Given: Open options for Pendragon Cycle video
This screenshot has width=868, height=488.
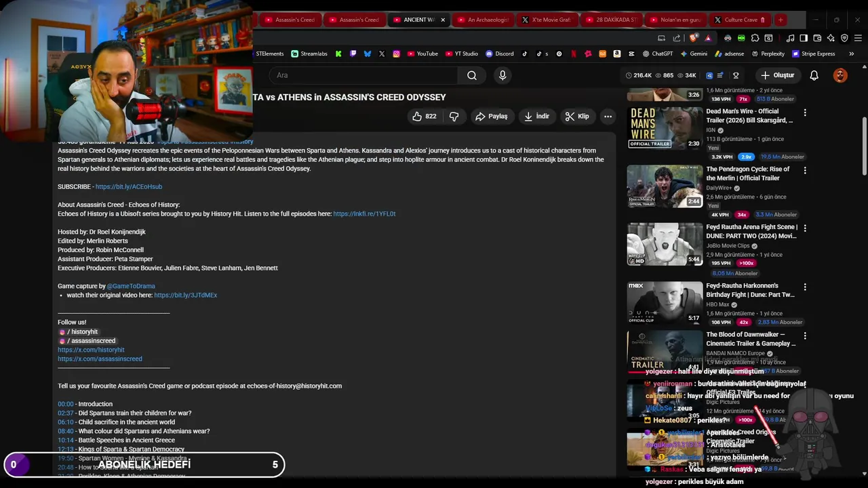Looking at the screenshot, I should [x=805, y=171].
